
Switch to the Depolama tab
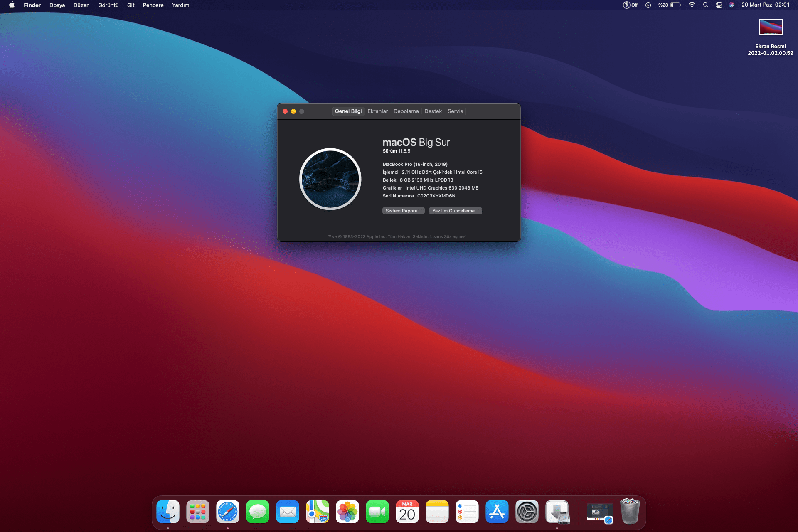pos(406,111)
